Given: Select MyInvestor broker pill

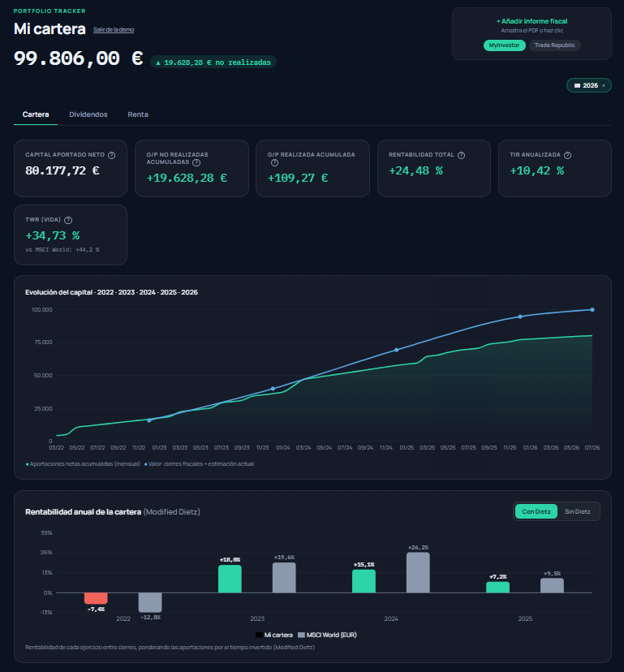Looking at the screenshot, I should 505,45.
